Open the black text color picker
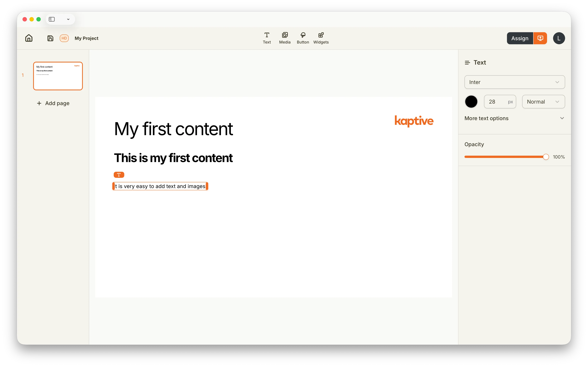This screenshot has height=367, width=588. (471, 101)
